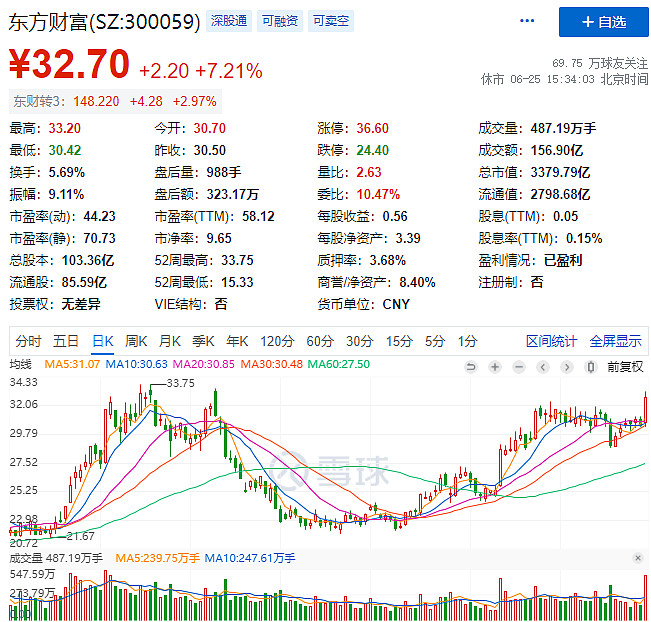Viewport: 651px width, 622px height.
Task: Zoom out the K-line chart with the minus icon
Action: pyautogui.click(x=519, y=367)
